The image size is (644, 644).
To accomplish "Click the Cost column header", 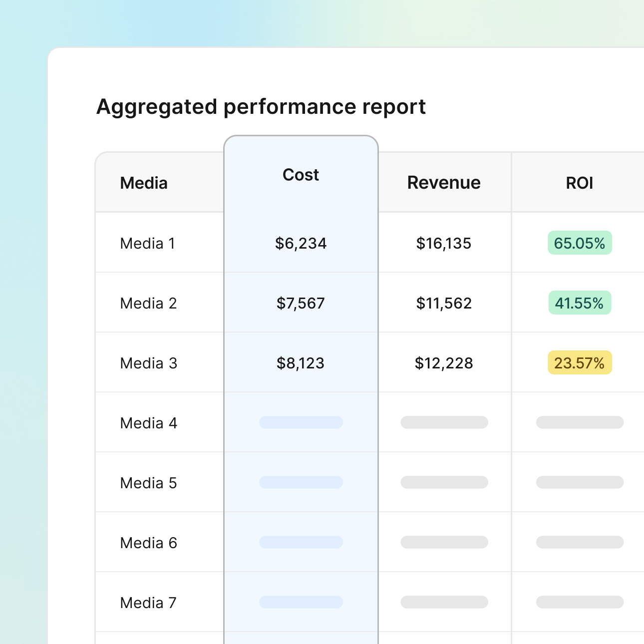I will point(301,175).
